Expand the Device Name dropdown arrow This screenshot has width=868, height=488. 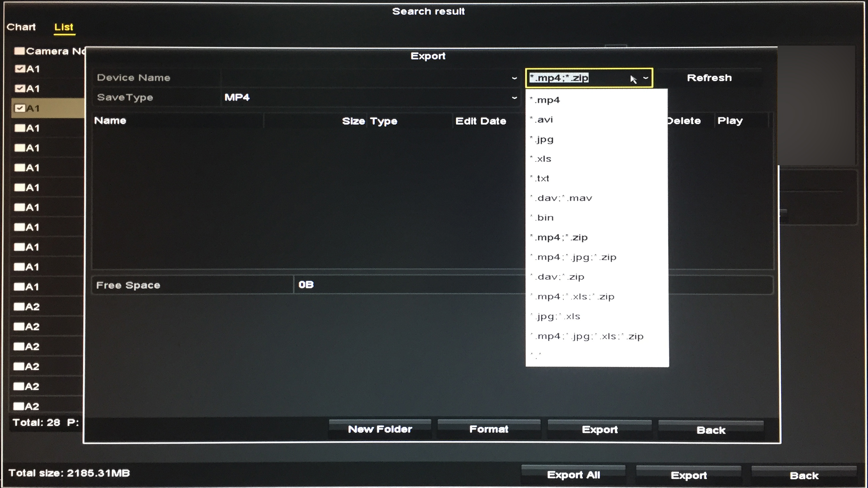coord(514,78)
